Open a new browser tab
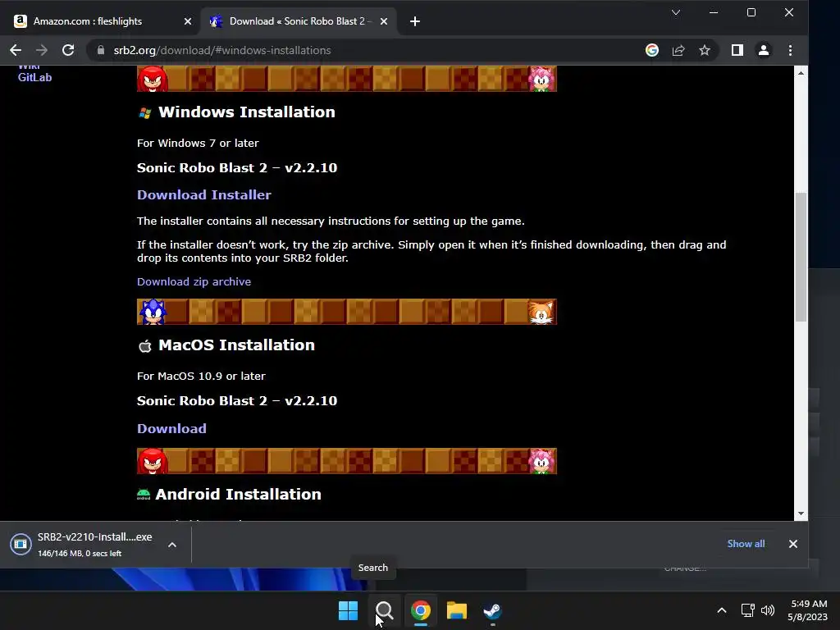Viewport: 840px width, 630px height. (414, 21)
